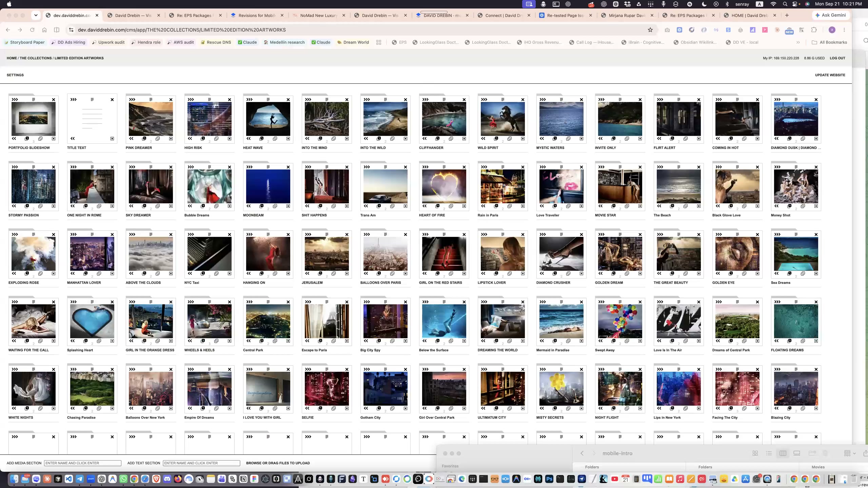
Task: Open the SETTINGS menu item
Action: click(x=15, y=75)
